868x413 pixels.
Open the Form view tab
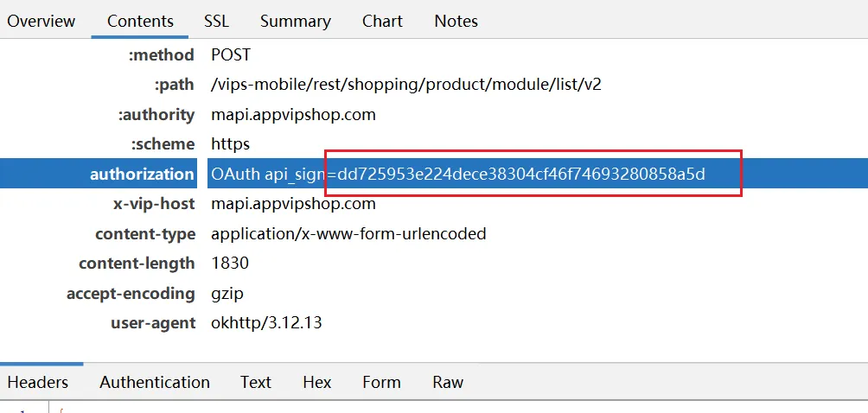[x=381, y=382]
